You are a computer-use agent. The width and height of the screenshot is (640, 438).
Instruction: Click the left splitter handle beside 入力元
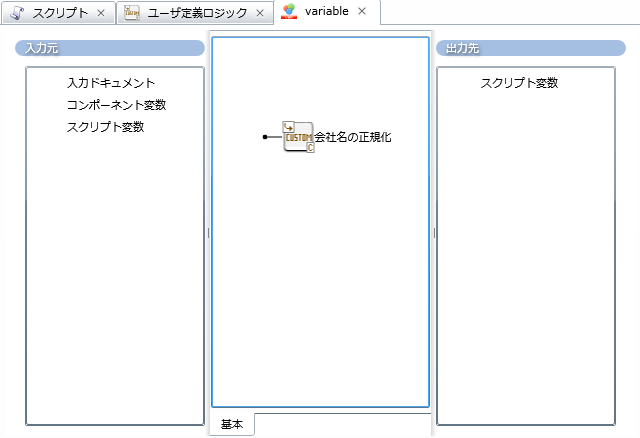pos(209,233)
